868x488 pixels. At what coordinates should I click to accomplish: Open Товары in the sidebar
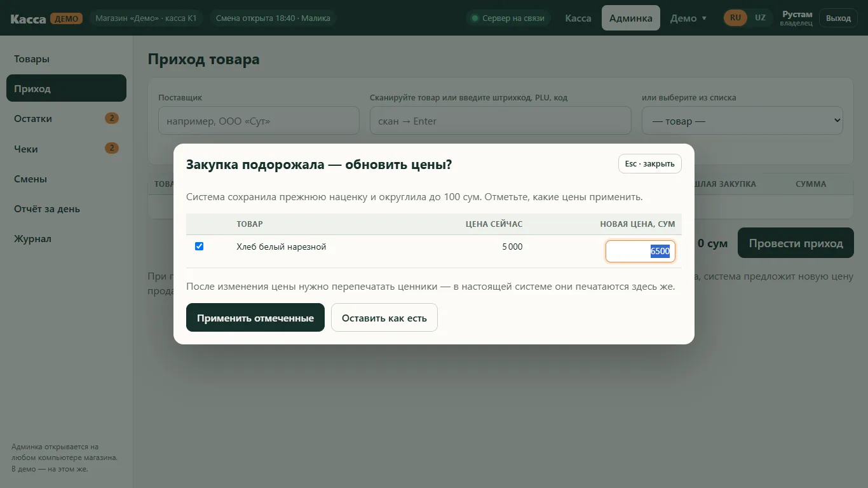coord(66,58)
